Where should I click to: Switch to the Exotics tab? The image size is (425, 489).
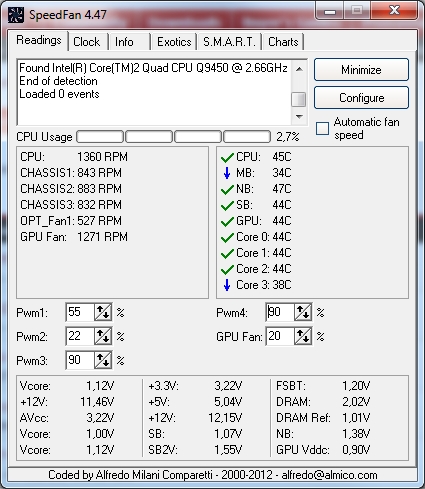pyautogui.click(x=174, y=42)
